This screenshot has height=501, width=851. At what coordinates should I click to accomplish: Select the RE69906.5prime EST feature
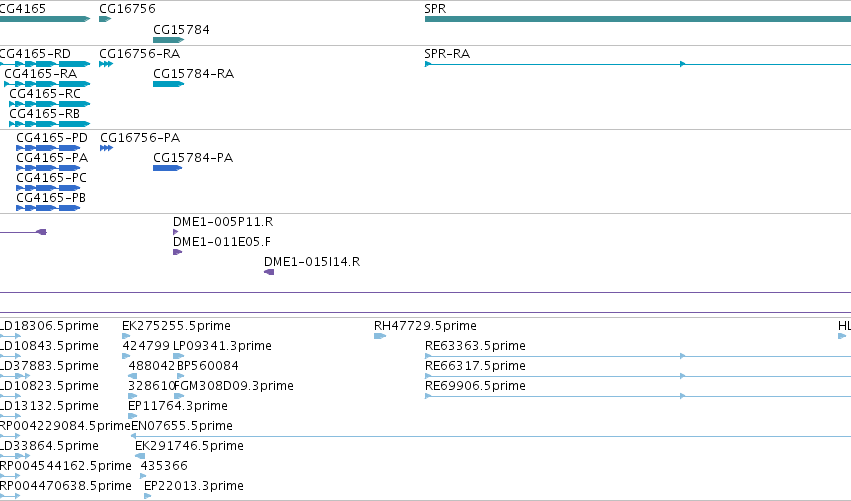pyautogui.click(x=638, y=396)
